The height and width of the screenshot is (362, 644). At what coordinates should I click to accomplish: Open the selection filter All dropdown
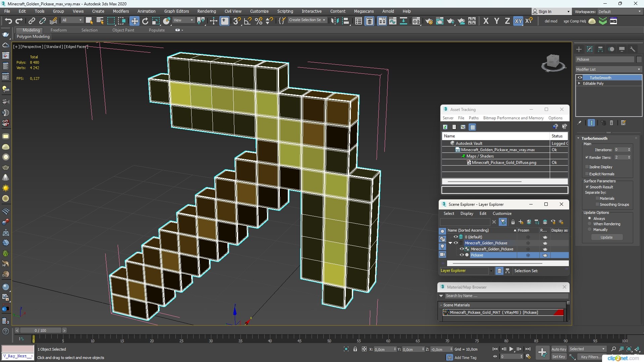pyautogui.click(x=72, y=20)
